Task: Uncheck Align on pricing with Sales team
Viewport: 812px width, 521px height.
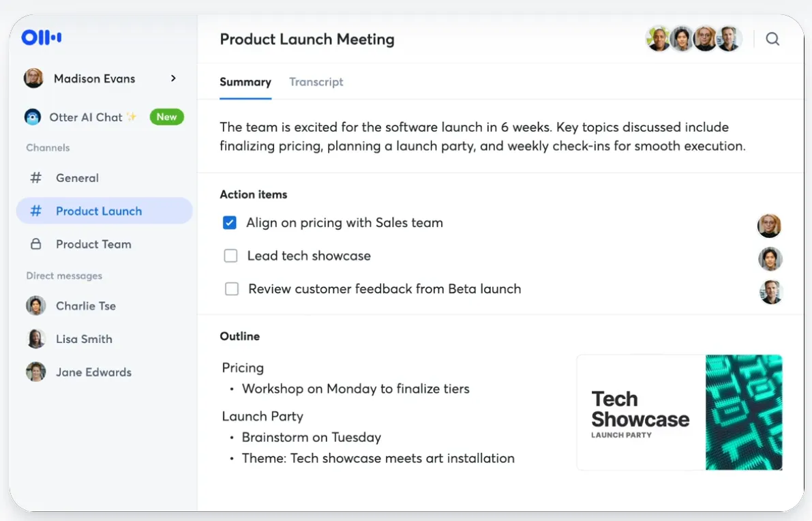Action: pos(229,223)
